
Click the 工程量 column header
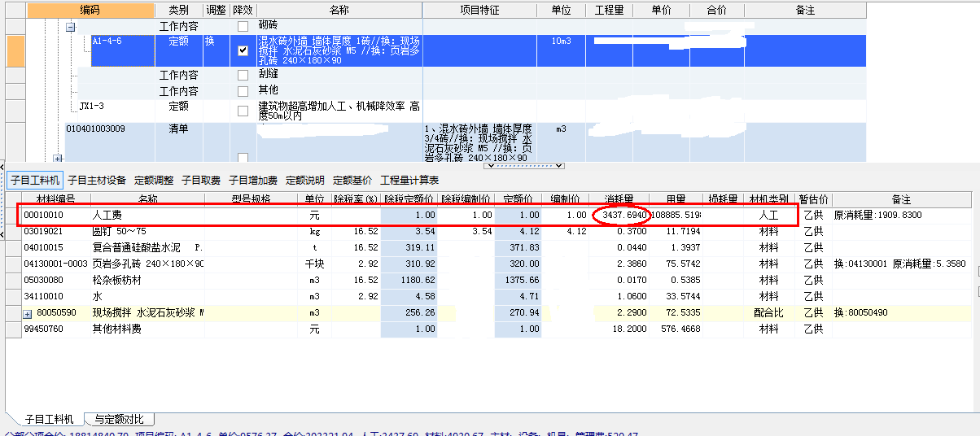(x=609, y=10)
